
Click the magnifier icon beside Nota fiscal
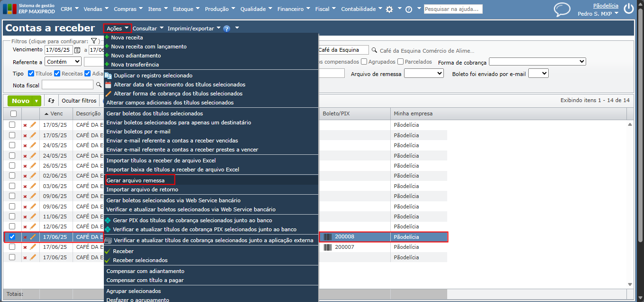pyautogui.click(x=99, y=85)
